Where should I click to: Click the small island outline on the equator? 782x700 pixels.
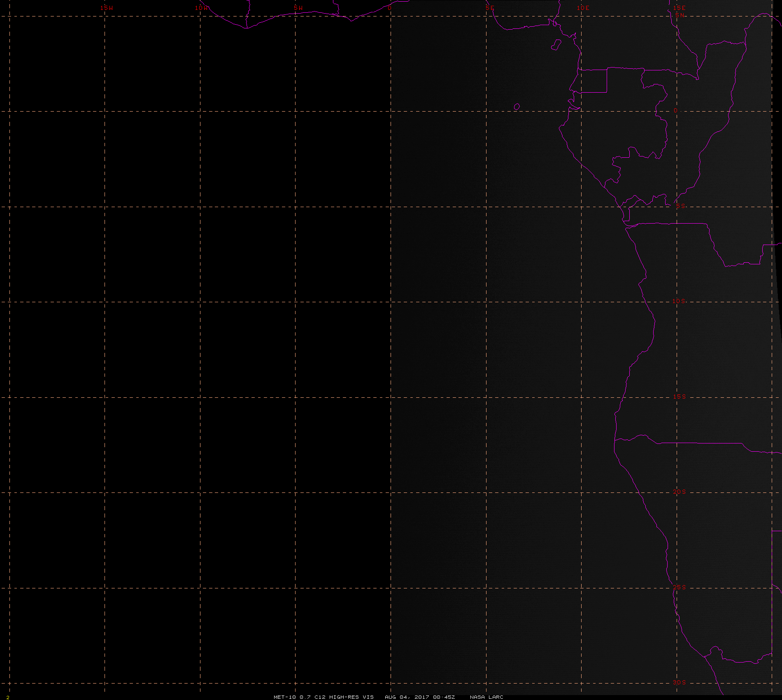click(x=517, y=107)
